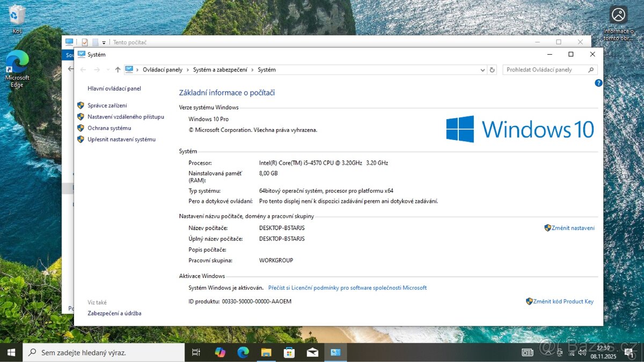Image resolution: width=644 pixels, height=362 pixels.
Task: Open Změnit kód Product Key
Action: click(x=563, y=301)
